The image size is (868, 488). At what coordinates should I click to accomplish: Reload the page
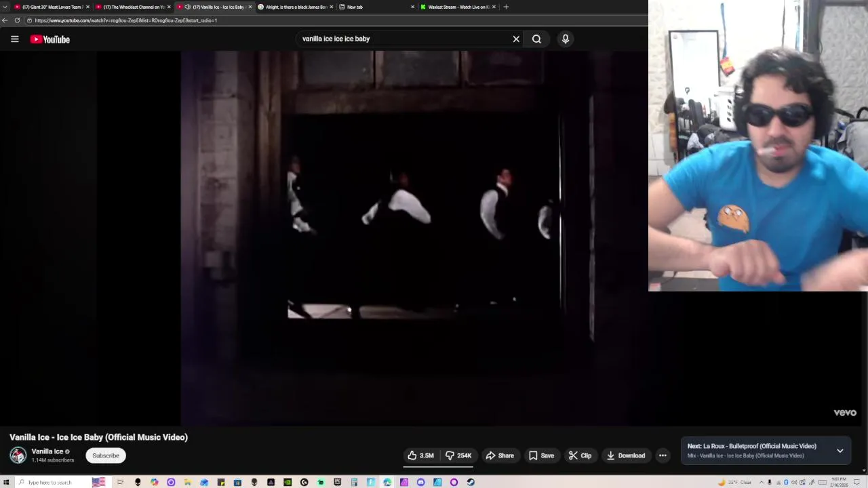tap(17, 20)
